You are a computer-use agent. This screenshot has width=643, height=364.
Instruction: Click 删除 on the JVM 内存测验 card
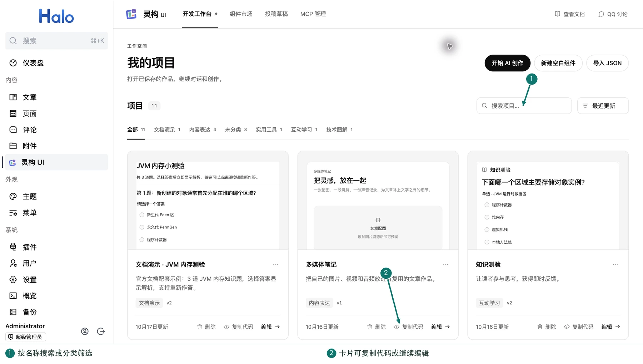(x=206, y=327)
